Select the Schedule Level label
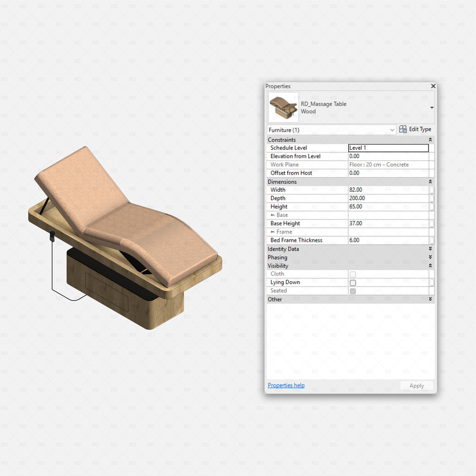The width and height of the screenshot is (476, 476). coord(289,148)
